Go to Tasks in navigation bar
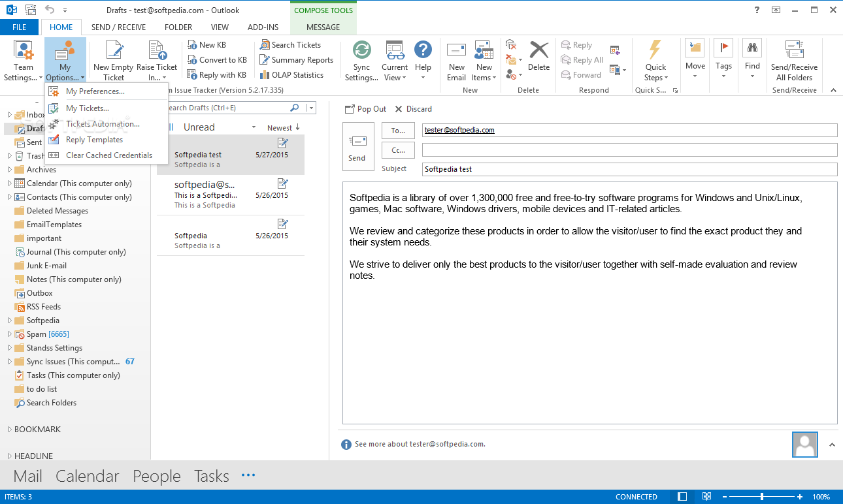This screenshot has height=504, width=843. 212,477
